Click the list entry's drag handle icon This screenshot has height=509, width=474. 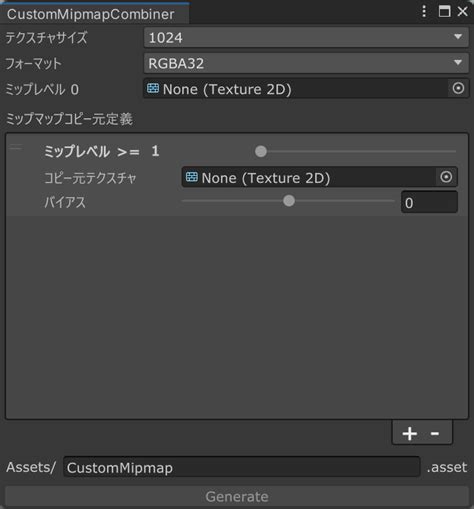tap(16, 147)
